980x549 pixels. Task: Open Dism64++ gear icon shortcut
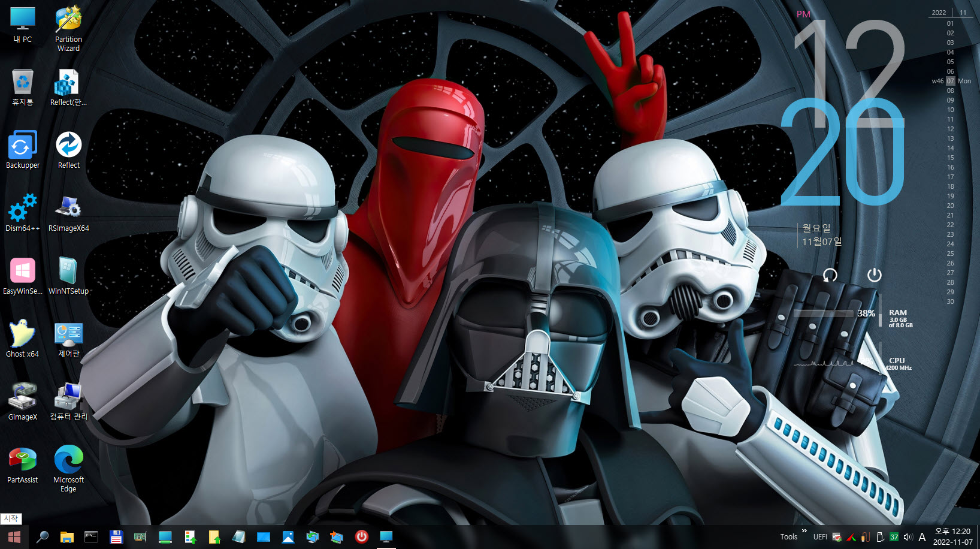(23, 213)
